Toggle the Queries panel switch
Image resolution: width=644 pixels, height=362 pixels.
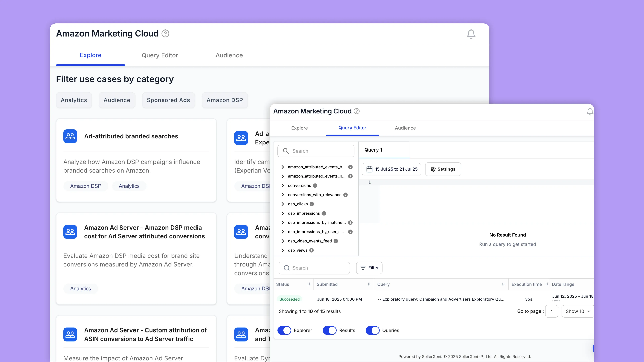pos(372,330)
